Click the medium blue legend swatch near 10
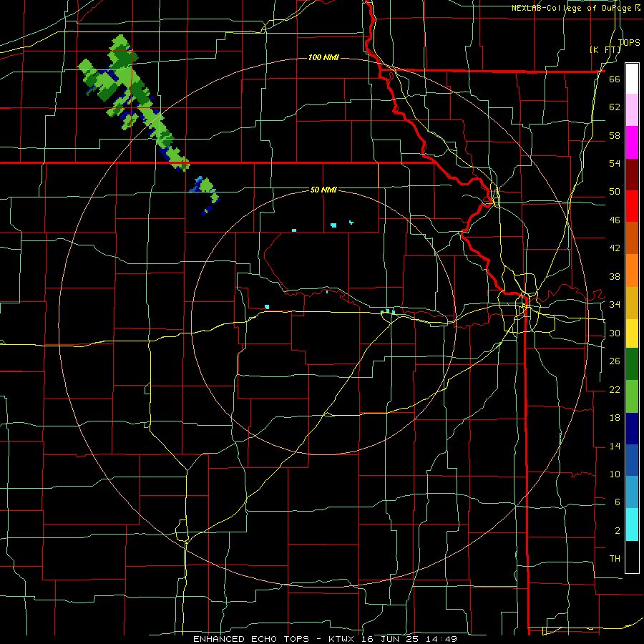The image size is (644, 644). point(632,460)
